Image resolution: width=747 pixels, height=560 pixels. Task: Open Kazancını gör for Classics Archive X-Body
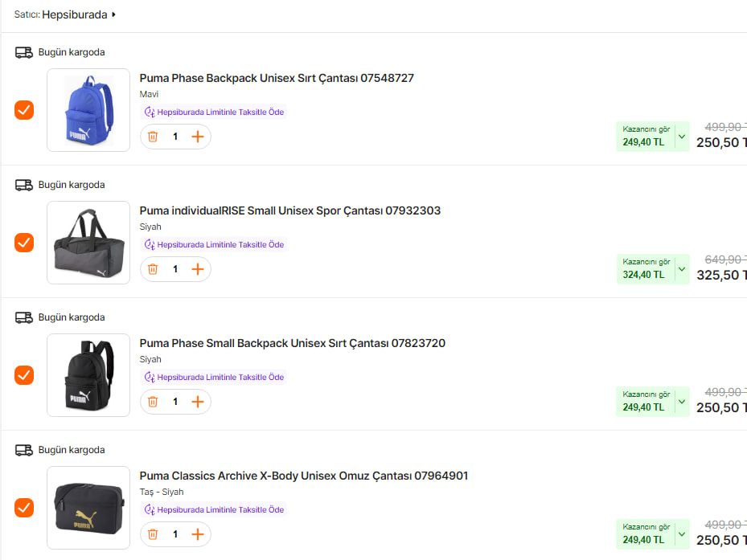point(682,534)
